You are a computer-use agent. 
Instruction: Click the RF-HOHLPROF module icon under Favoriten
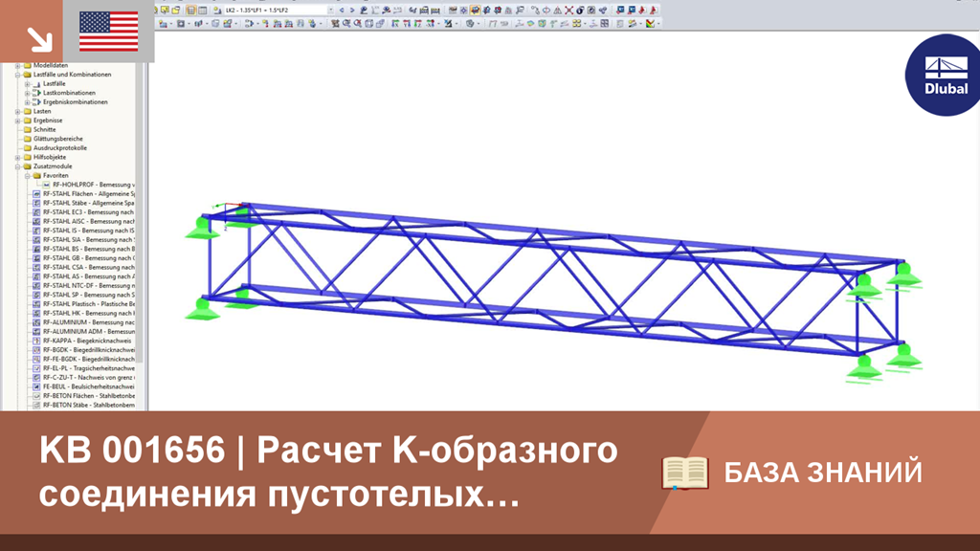46,185
